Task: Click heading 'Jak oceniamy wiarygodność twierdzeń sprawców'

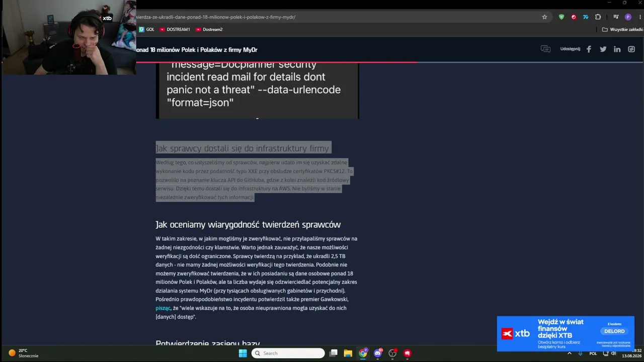Action: click(x=248, y=225)
